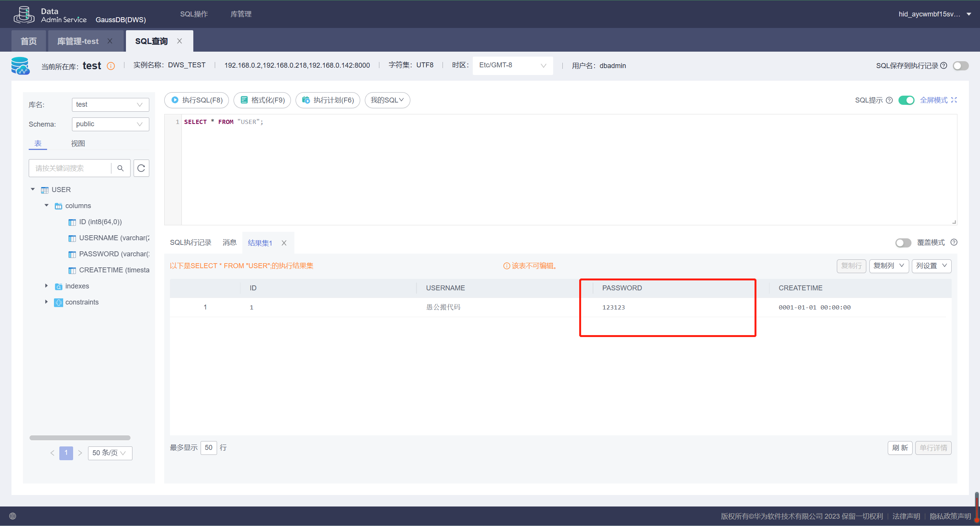Click the PASSWORD column icon

coord(72,254)
